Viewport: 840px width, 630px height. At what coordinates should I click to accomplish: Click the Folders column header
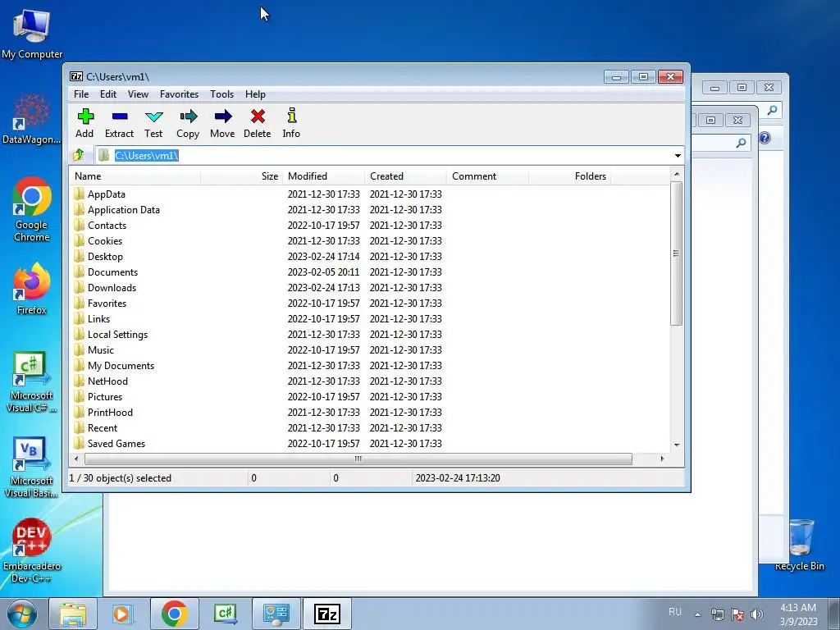[x=569, y=176]
